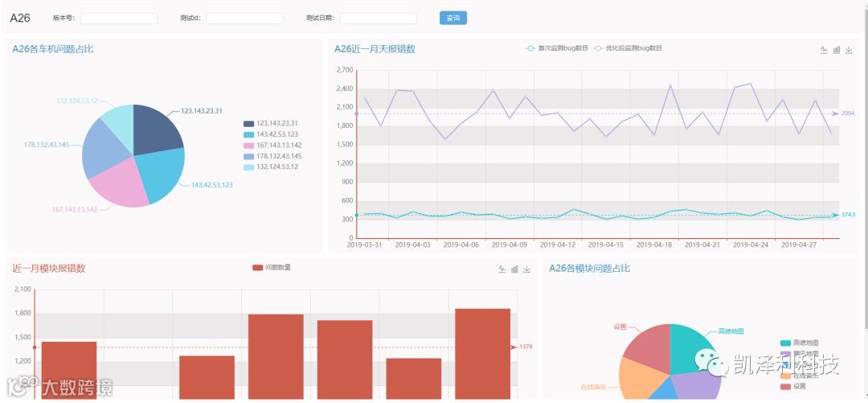Click the 2019-03-31 axis label

364,245
